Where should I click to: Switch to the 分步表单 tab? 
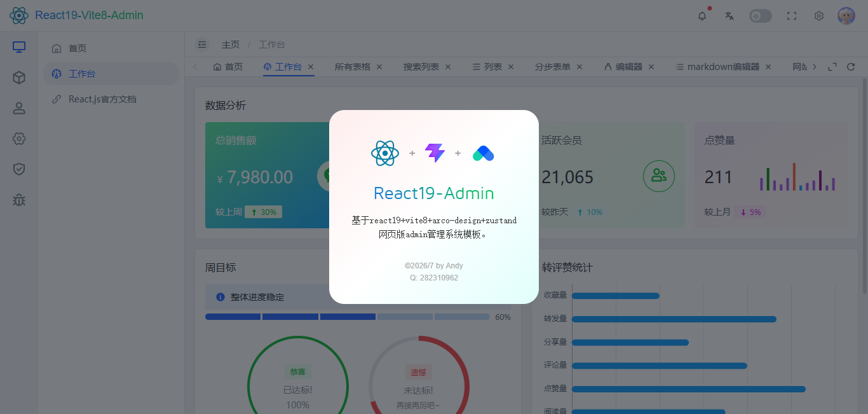553,67
